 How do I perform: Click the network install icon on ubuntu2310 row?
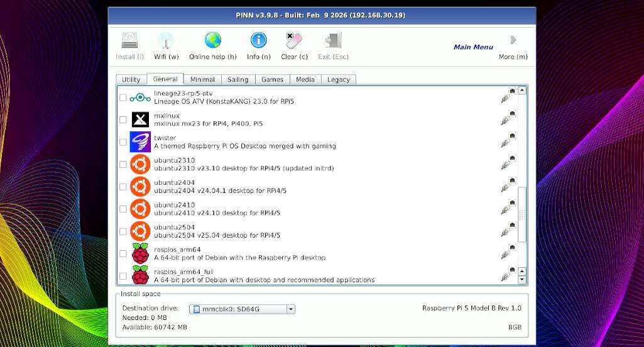pos(508,162)
